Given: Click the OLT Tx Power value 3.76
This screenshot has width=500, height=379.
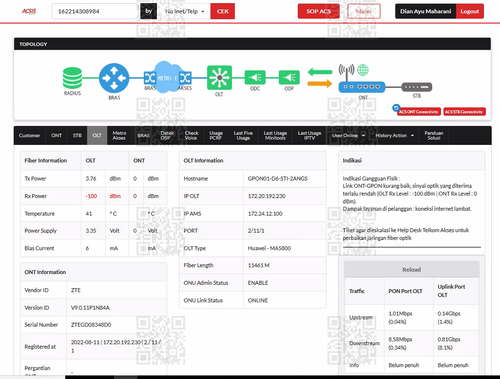Looking at the screenshot, I should [x=91, y=179].
